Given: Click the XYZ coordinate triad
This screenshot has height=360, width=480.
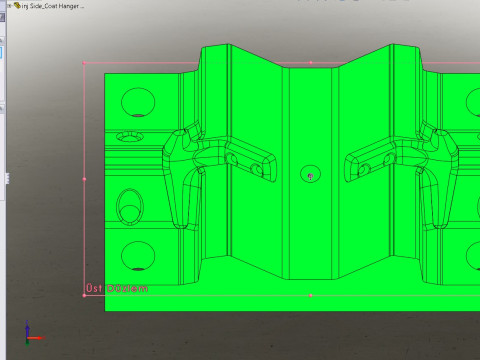Looking at the screenshot, I should tap(35, 334).
